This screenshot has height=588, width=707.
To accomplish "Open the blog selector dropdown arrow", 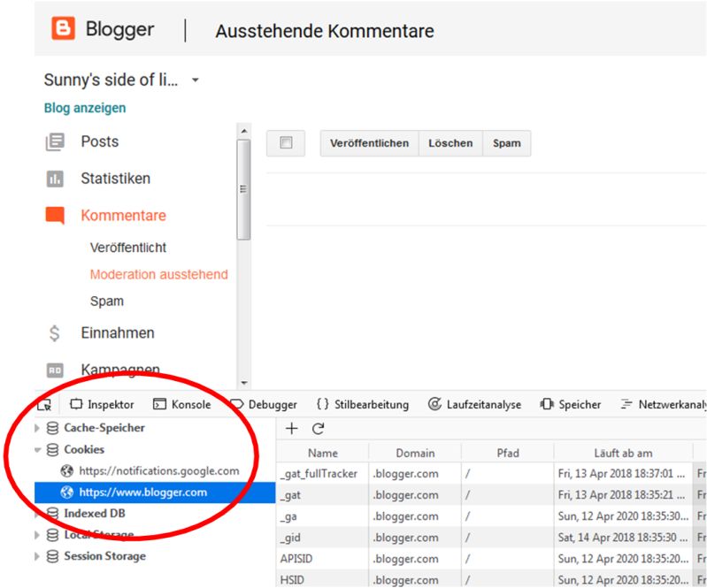I will [196, 80].
